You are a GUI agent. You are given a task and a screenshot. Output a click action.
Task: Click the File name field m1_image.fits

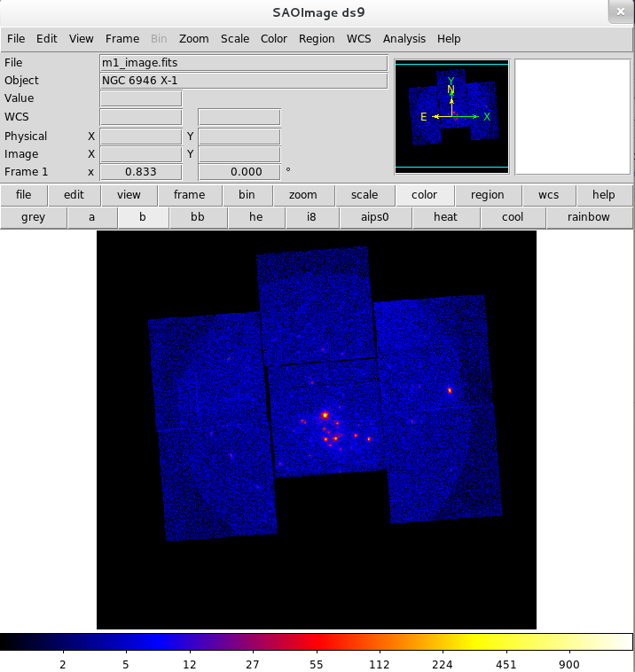[x=244, y=63]
